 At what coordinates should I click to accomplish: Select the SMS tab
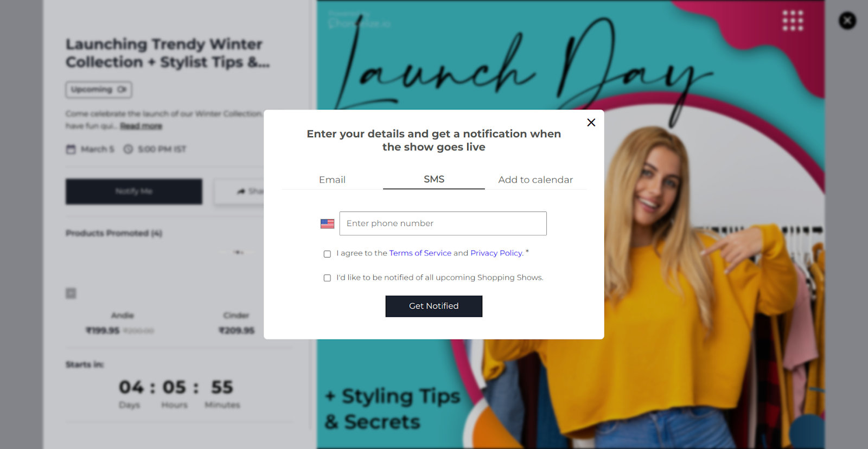(434, 179)
